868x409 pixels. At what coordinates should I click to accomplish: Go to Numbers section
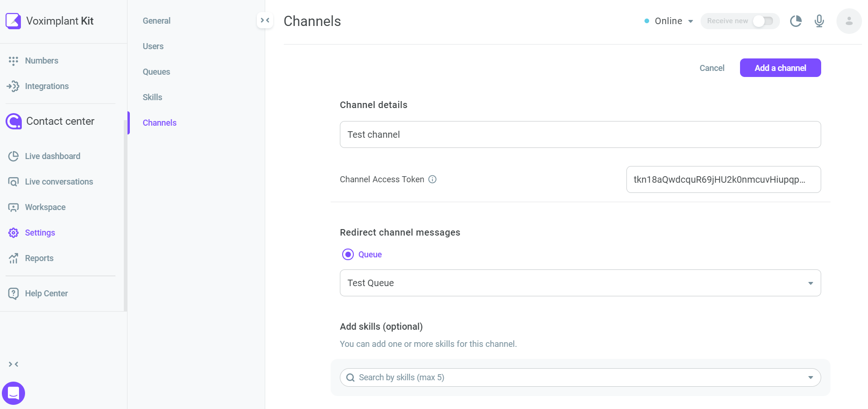tap(42, 61)
